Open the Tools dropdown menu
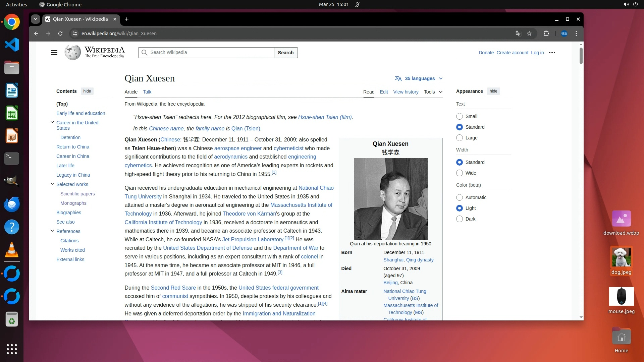 coord(433,92)
